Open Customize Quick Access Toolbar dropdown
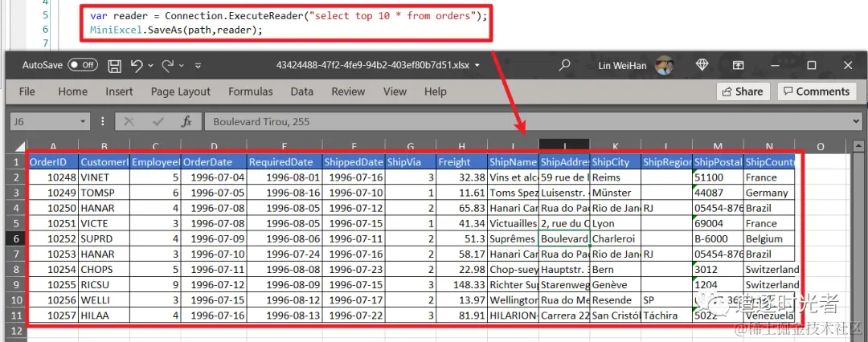Image resolution: width=868 pixels, height=342 pixels. (x=198, y=66)
